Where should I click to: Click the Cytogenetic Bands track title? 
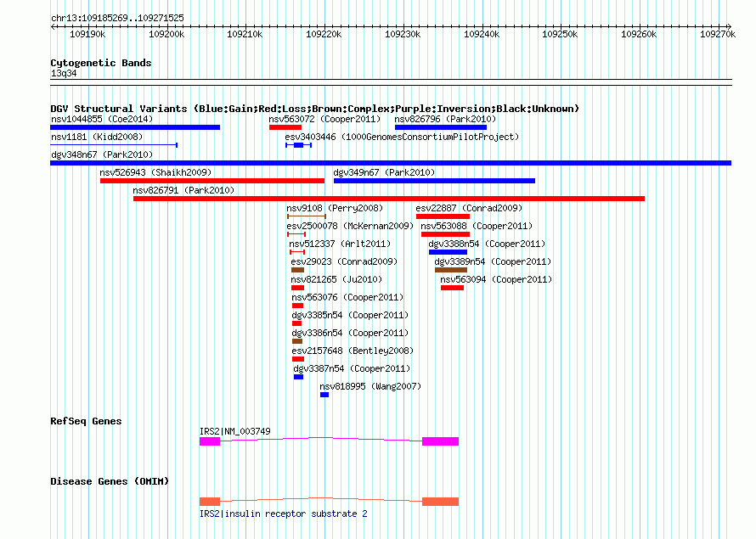[101, 63]
